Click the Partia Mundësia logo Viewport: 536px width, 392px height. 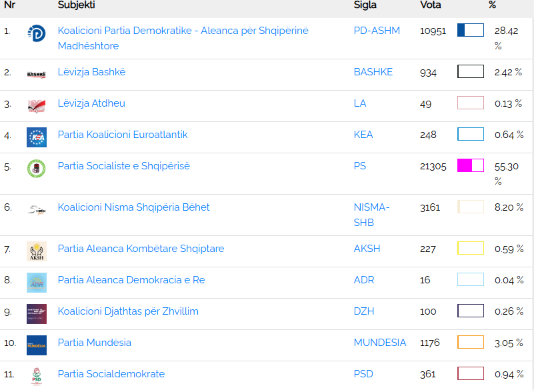(36, 345)
